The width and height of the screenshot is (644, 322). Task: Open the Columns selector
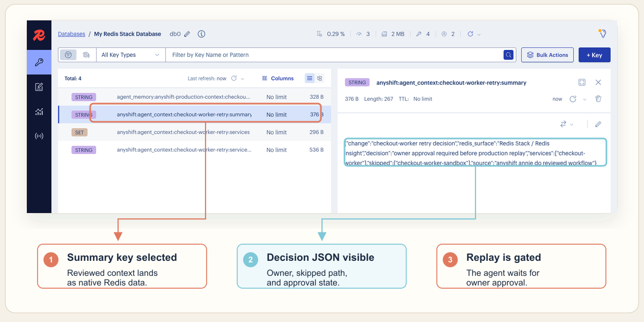278,78
